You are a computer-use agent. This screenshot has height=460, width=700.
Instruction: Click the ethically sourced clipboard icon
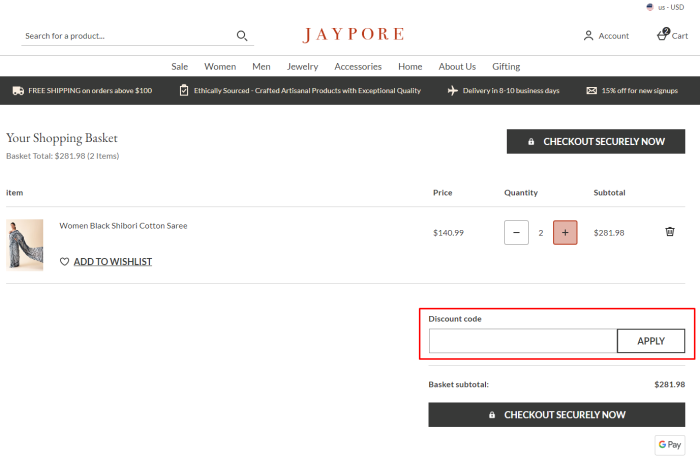click(x=184, y=90)
